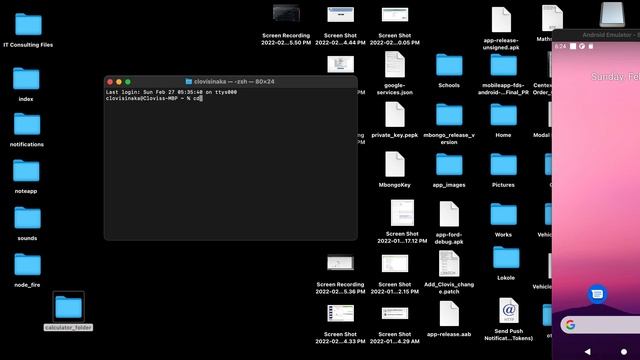Image resolution: width=640 pixels, height=360 pixels.
Task: Select Screen Recording 2022-02 5.50 PM file
Action: click(286, 13)
